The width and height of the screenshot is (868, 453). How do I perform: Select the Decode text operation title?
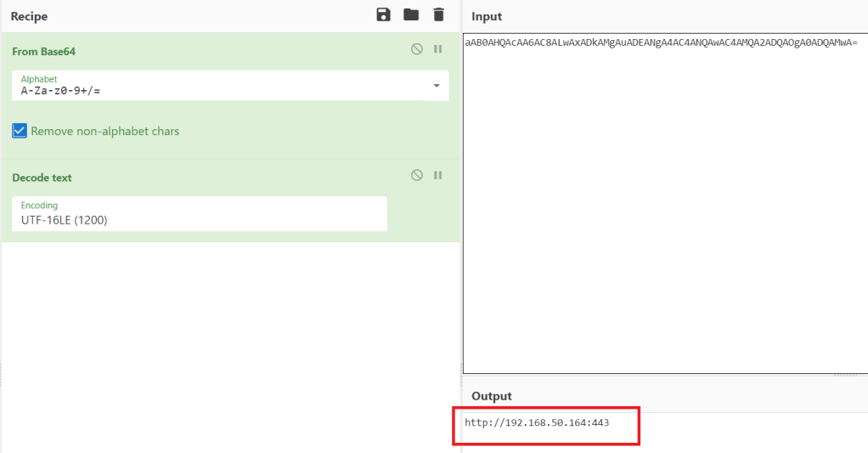tap(42, 178)
